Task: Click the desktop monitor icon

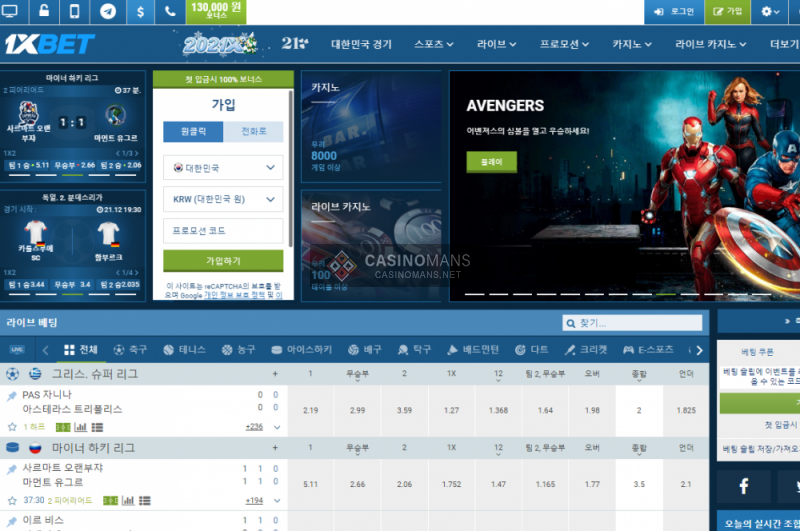Action: point(11,11)
